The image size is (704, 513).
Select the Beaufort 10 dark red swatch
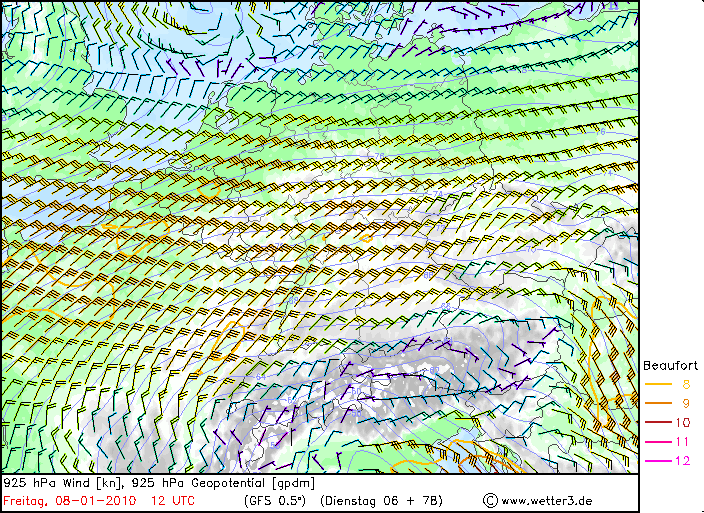[x=659, y=422]
